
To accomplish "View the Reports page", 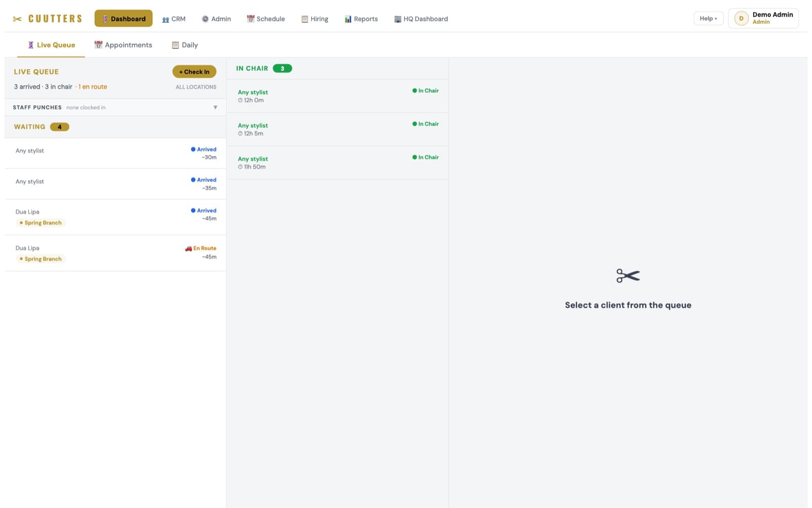I will point(361,19).
